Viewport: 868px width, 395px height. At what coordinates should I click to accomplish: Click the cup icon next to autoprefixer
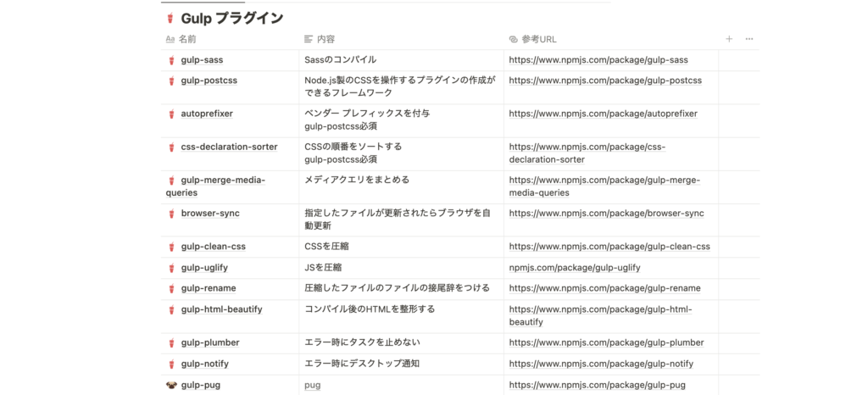171,114
